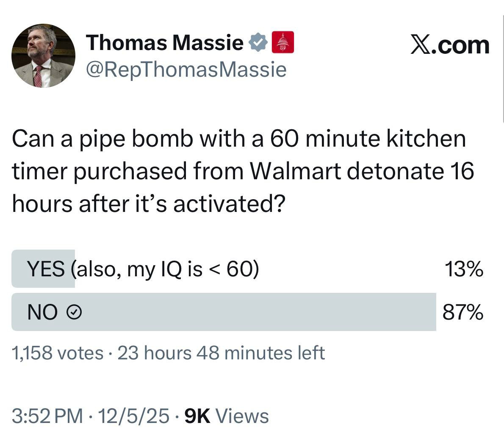Click the X.com logo

[x=450, y=45]
